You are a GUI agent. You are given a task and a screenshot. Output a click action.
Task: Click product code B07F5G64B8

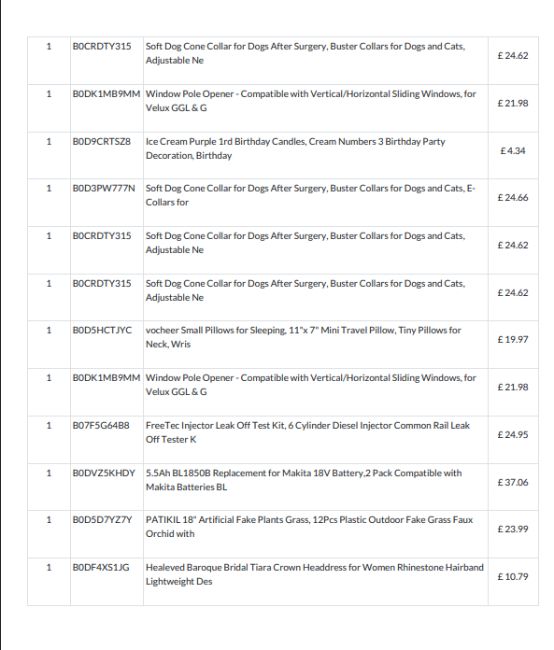[101, 426]
